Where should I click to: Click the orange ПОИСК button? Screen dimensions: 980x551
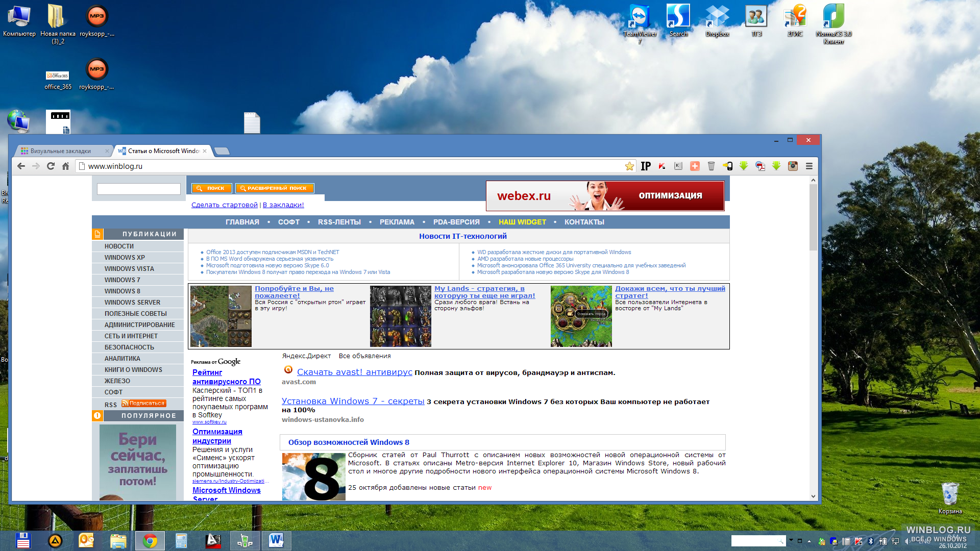point(212,188)
